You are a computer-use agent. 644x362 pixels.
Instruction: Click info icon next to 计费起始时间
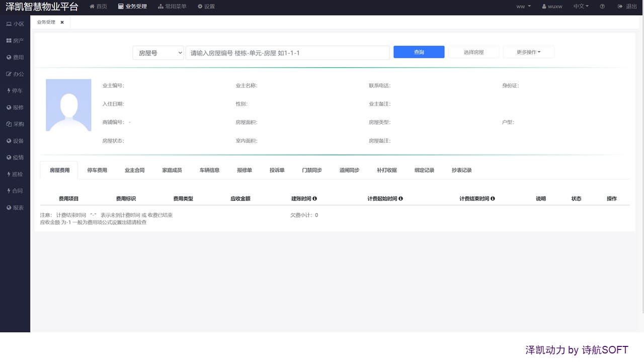click(400, 199)
